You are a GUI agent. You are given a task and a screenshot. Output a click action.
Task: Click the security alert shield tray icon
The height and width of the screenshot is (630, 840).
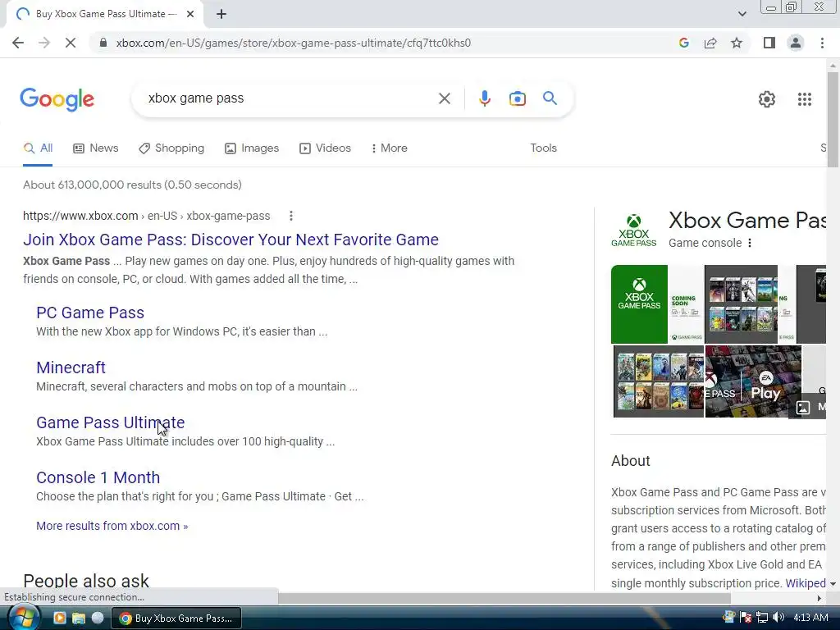point(745,618)
